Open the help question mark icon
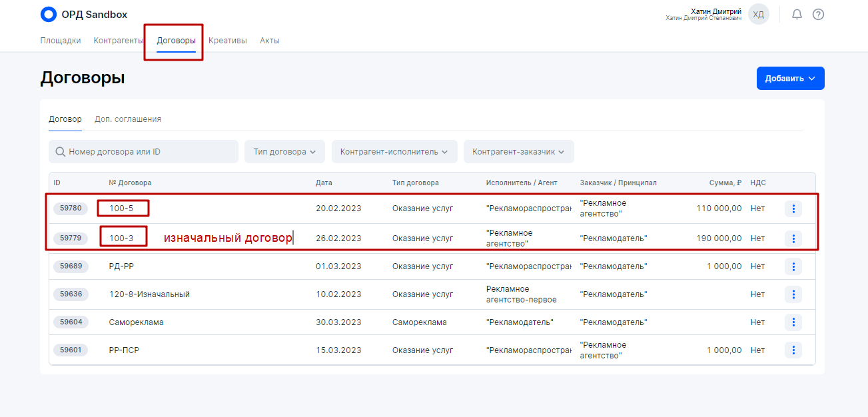 [x=818, y=14]
